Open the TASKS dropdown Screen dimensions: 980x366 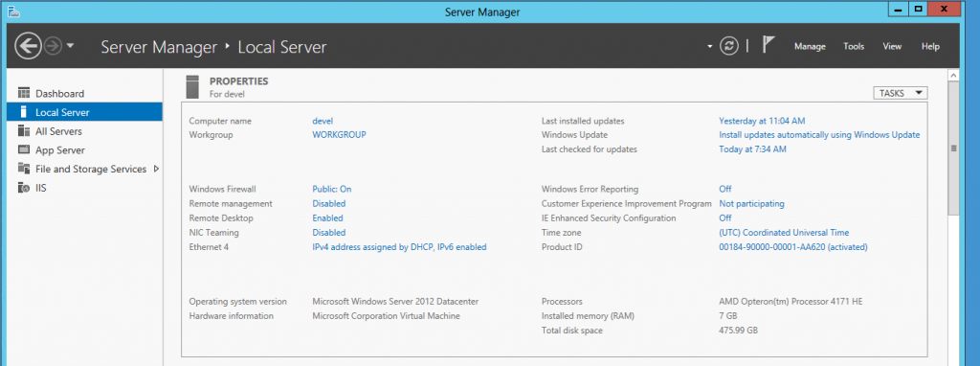900,93
